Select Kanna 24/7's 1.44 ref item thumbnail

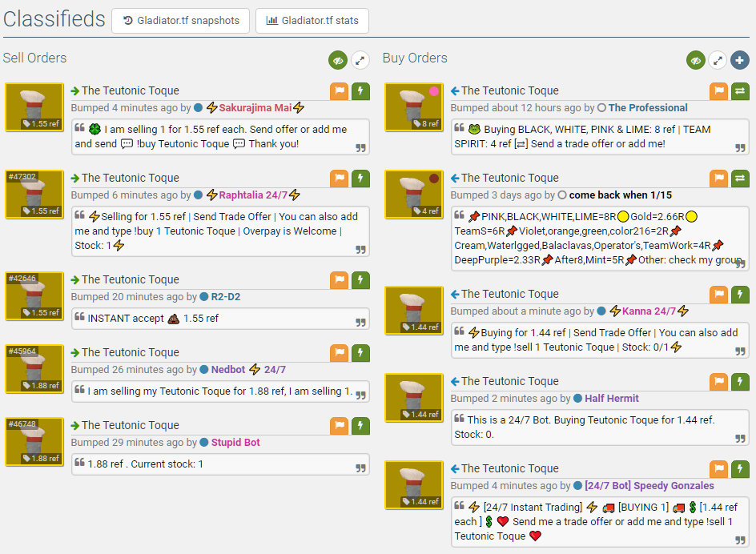tap(414, 311)
